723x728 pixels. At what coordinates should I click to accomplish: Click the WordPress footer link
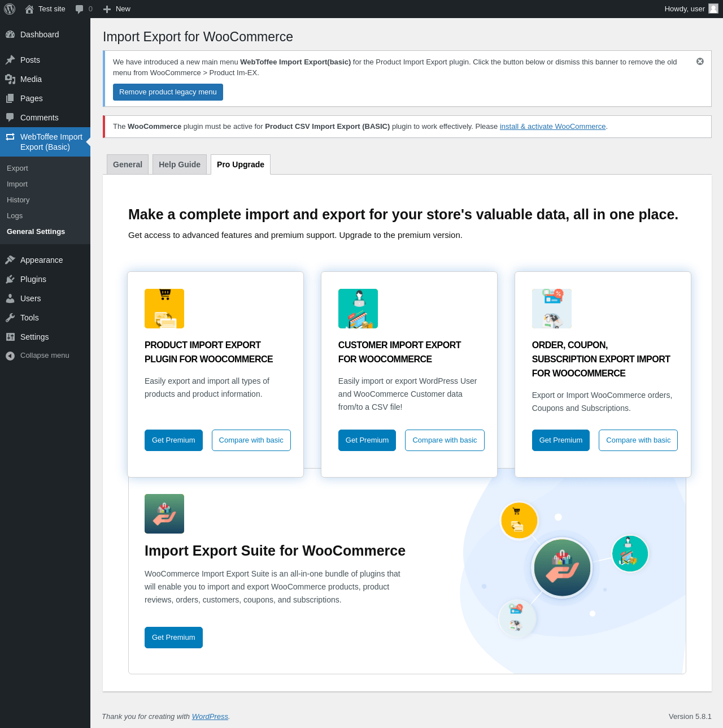(210, 717)
